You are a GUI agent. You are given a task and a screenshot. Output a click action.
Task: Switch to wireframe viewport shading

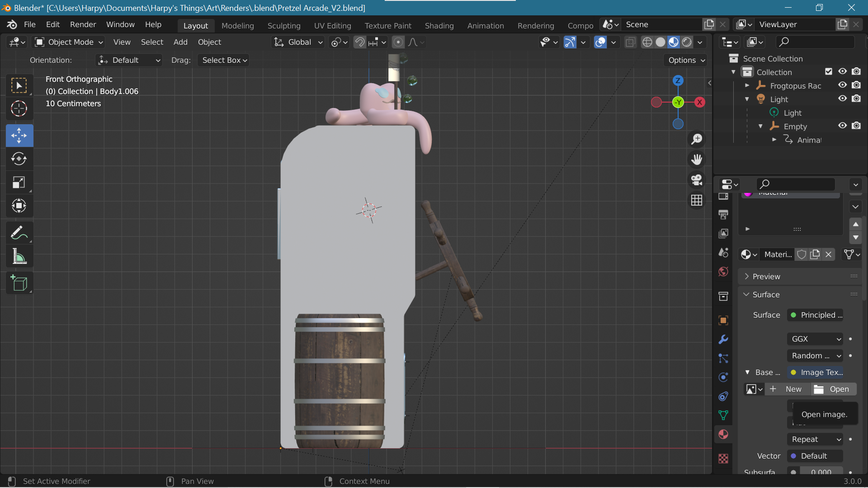point(647,42)
